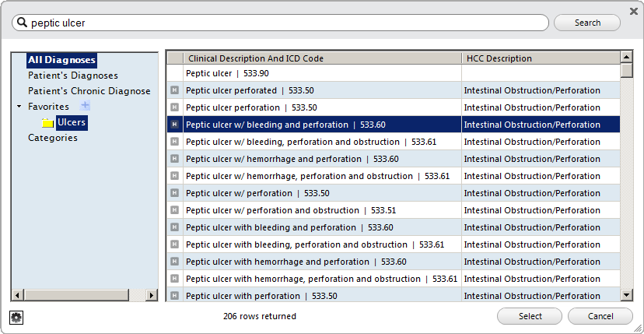The height and width of the screenshot is (334, 644).
Task: Click H icon for with hemorrhage, perforation and obstruction
Action: coord(174,279)
